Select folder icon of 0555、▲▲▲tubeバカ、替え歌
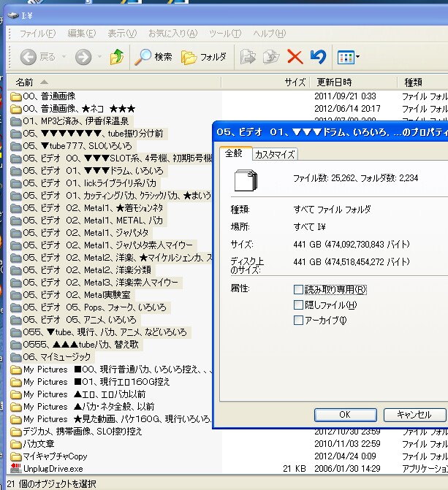The image size is (448, 490). pos(15,345)
